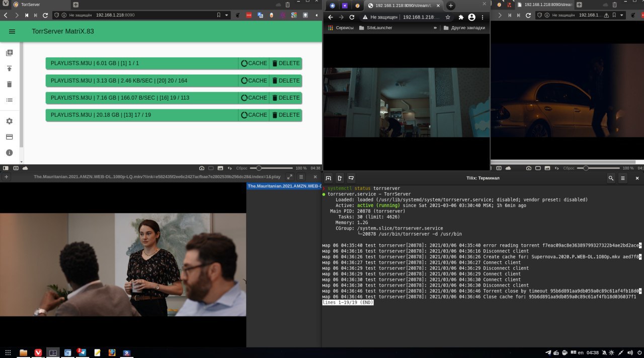
Task: Expand the address bar dropdown arrow in TorrServer window
Action: click(226, 15)
